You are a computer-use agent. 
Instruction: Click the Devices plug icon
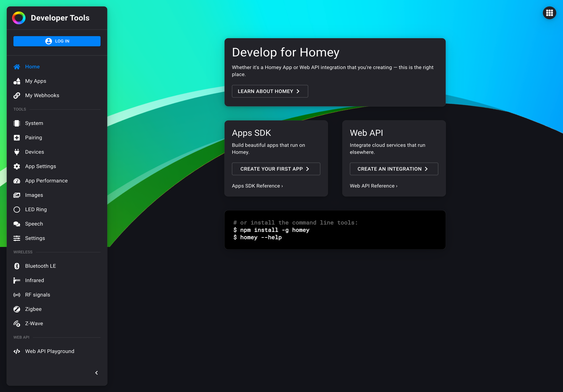(17, 152)
